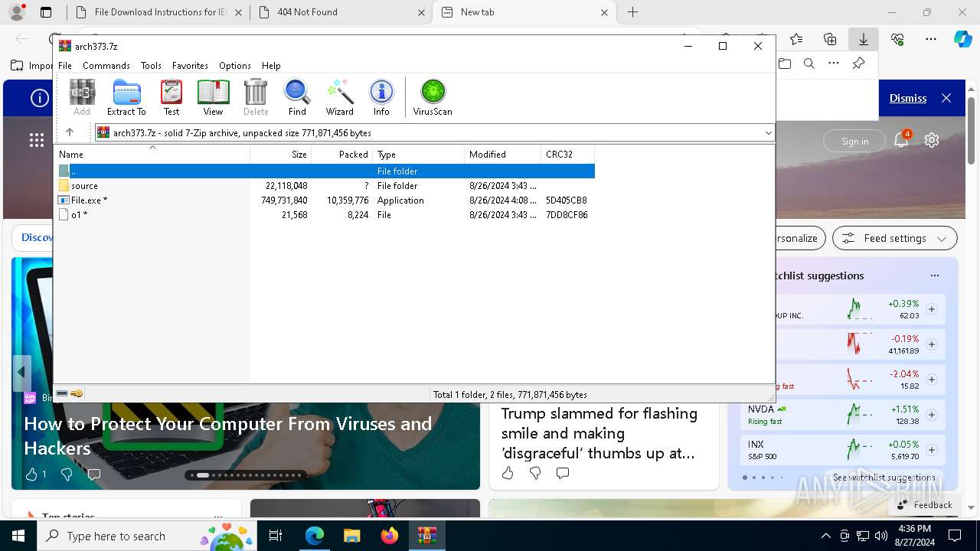Add INX to watchlist
This screenshot has width=980, height=551.
tap(932, 450)
